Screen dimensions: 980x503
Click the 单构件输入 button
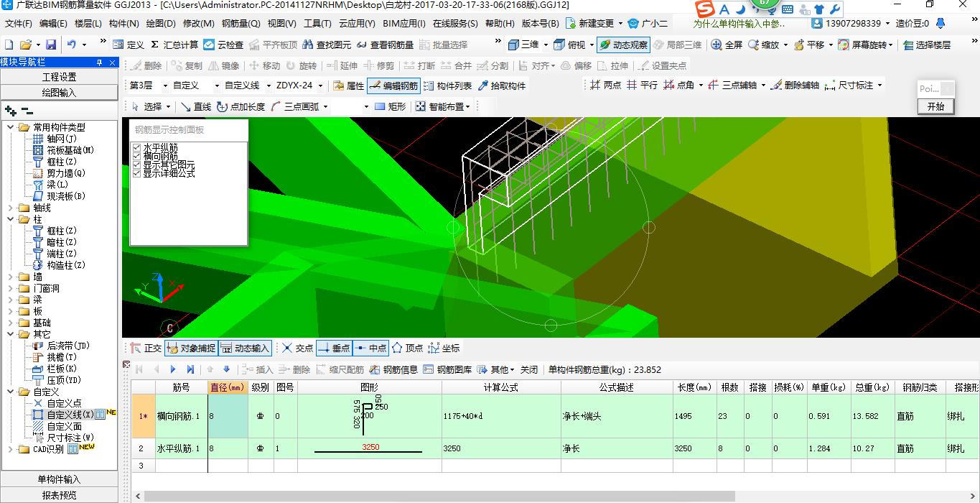pyautogui.click(x=59, y=479)
